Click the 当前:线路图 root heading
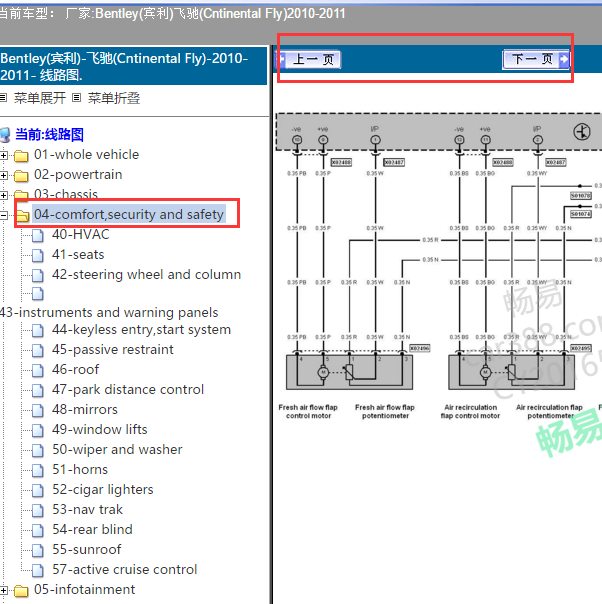Image resolution: width=602 pixels, height=604 pixels. [49, 134]
